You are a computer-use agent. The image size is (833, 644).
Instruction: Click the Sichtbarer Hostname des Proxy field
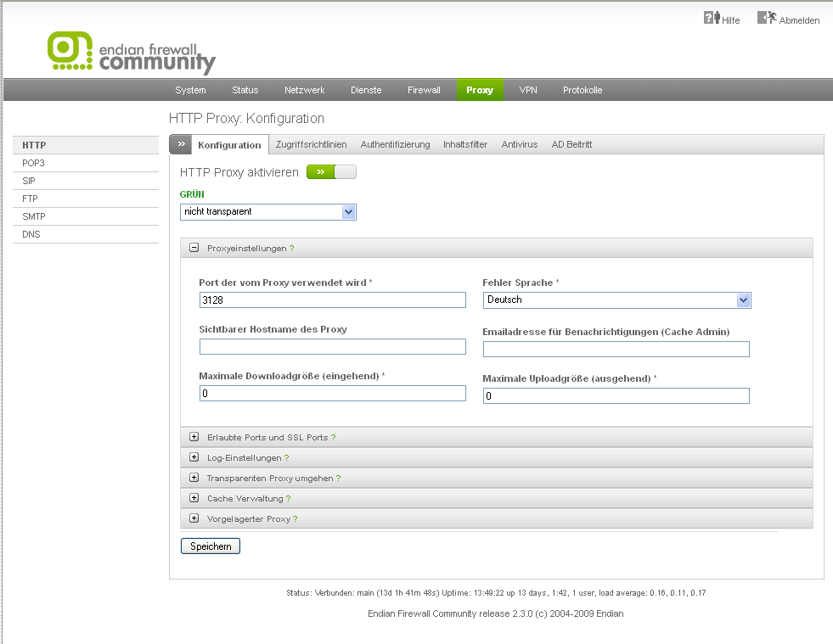(332, 347)
